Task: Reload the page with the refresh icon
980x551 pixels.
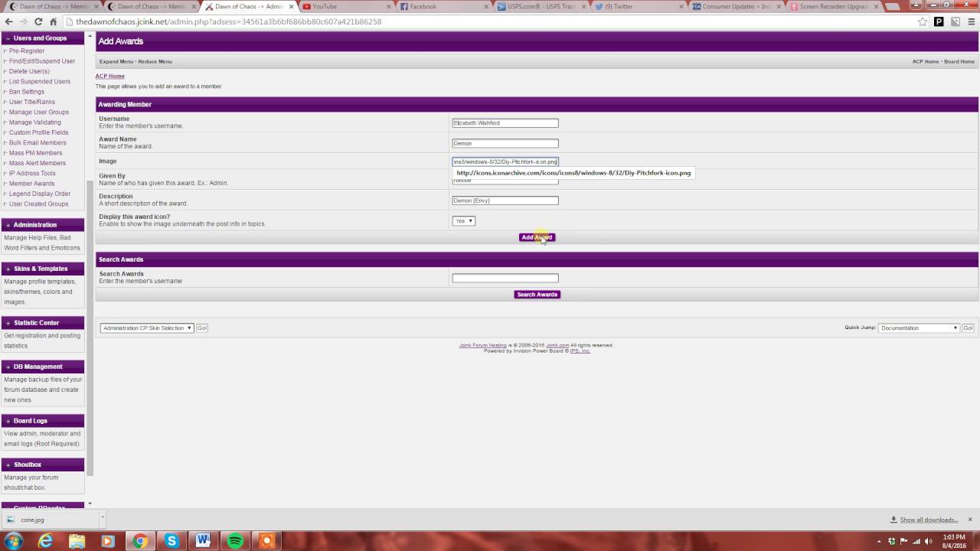Action: coord(38,21)
